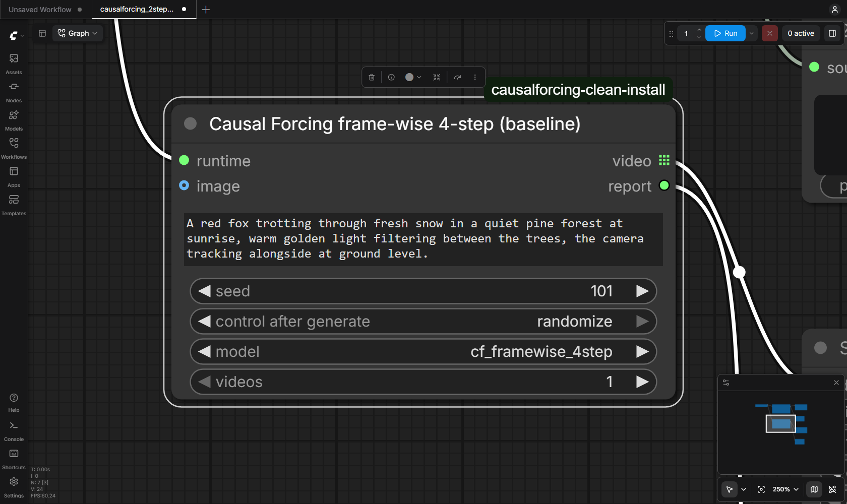Toggle the right-side panel icon
Viewport: 847px width, 504px height.
click(x=832, y=33)
